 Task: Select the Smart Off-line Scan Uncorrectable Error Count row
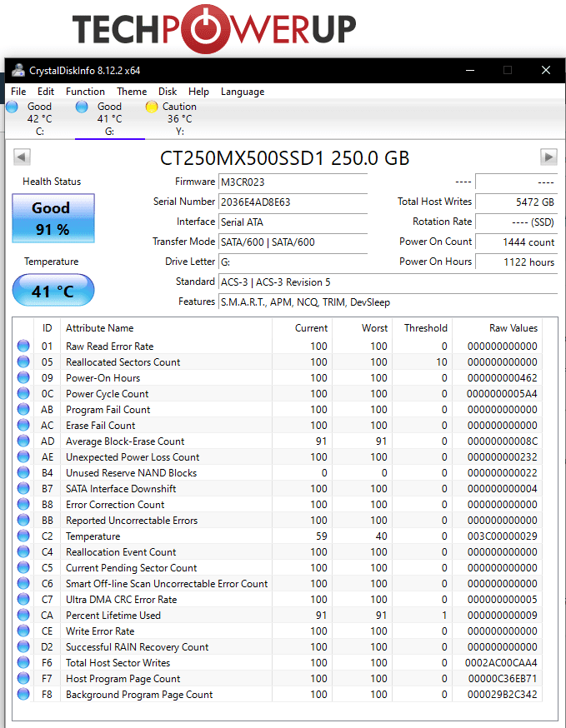pyautogui.click(x=278, y=583)
